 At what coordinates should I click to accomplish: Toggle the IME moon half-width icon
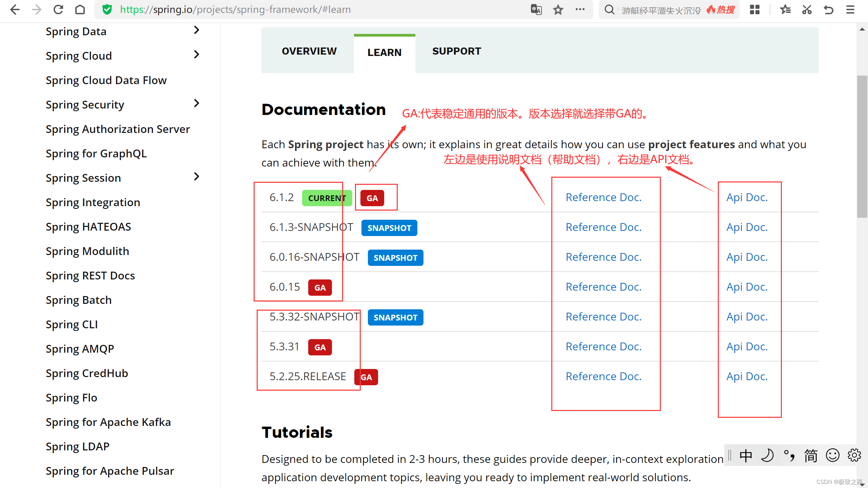[767, 455]
